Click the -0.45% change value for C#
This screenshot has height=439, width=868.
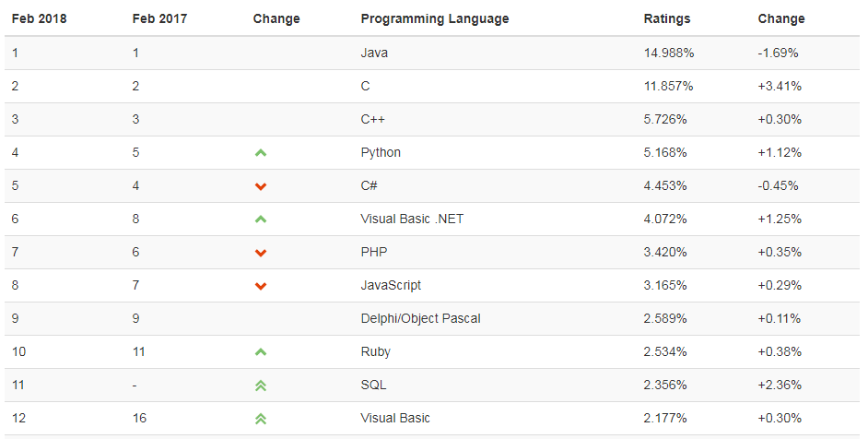click(778, 185)
